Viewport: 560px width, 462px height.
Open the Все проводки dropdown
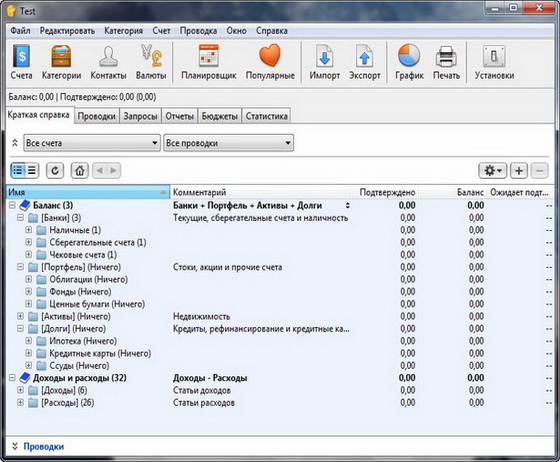pos(229,143)
